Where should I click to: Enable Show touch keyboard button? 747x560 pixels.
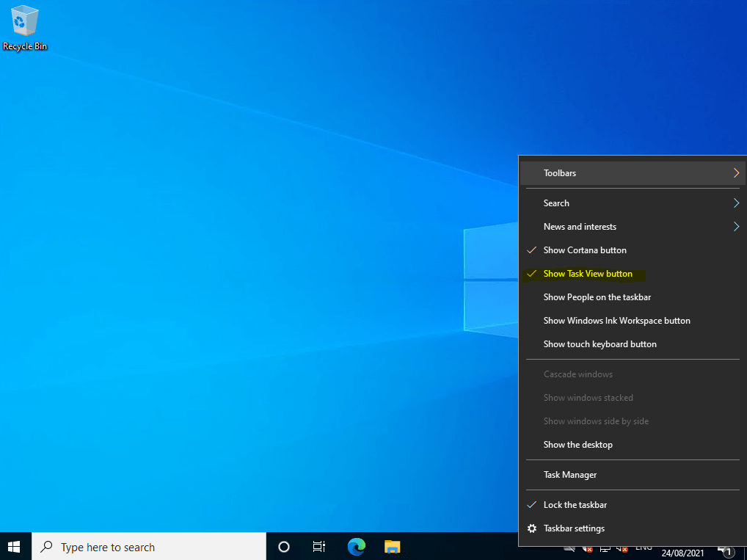[x=633, y=344]
